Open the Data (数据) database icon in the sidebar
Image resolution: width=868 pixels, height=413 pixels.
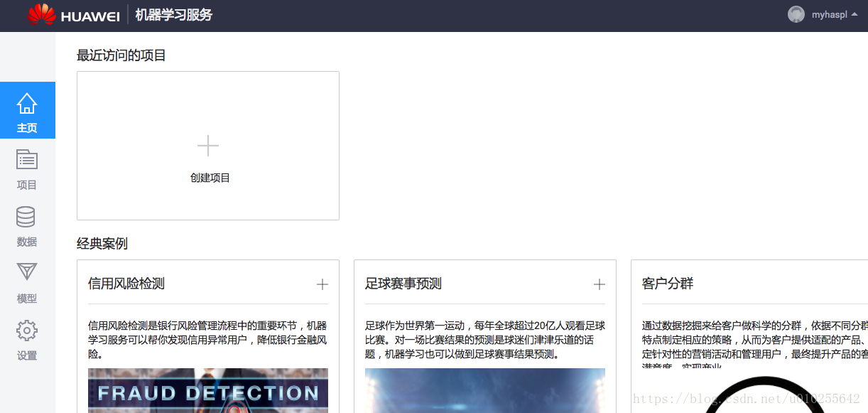tap(26, 217)
